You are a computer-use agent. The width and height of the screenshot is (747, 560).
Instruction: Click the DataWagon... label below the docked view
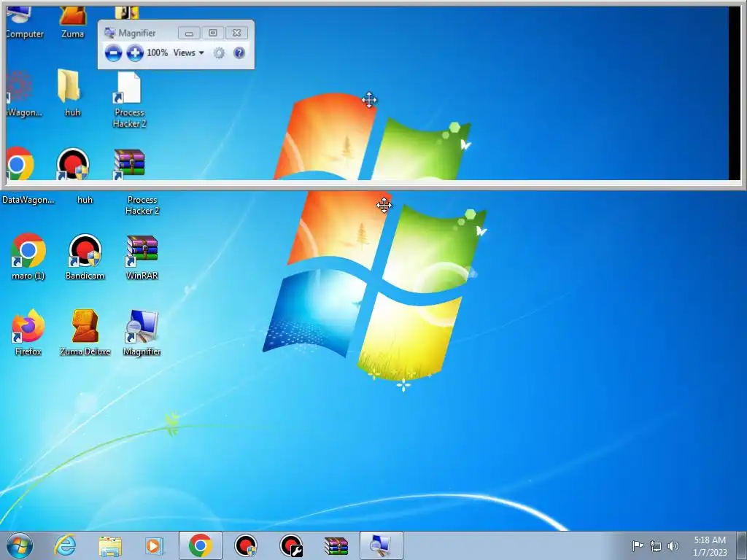(x=28, y=200)
